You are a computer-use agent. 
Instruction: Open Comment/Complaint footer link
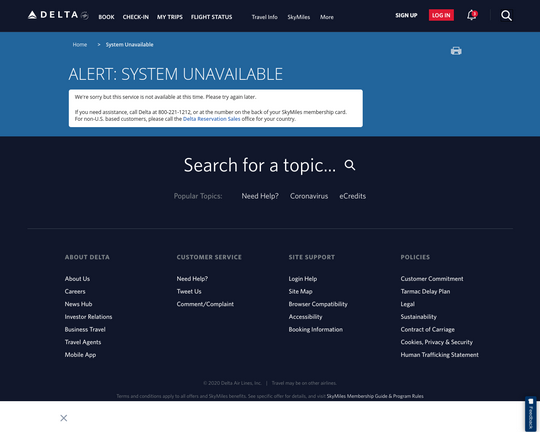coord(205,304)
